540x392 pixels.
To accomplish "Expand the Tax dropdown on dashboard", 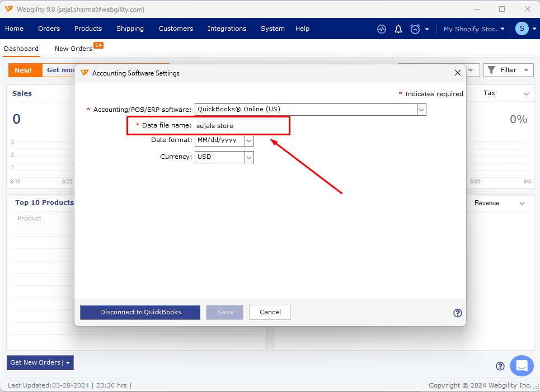I will [527, 93].
